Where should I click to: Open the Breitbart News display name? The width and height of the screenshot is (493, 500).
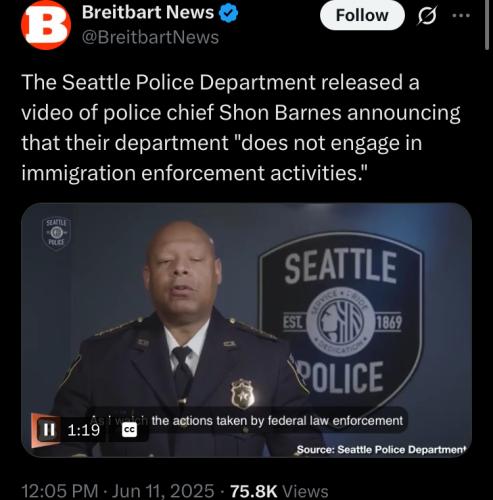point(148,13)
